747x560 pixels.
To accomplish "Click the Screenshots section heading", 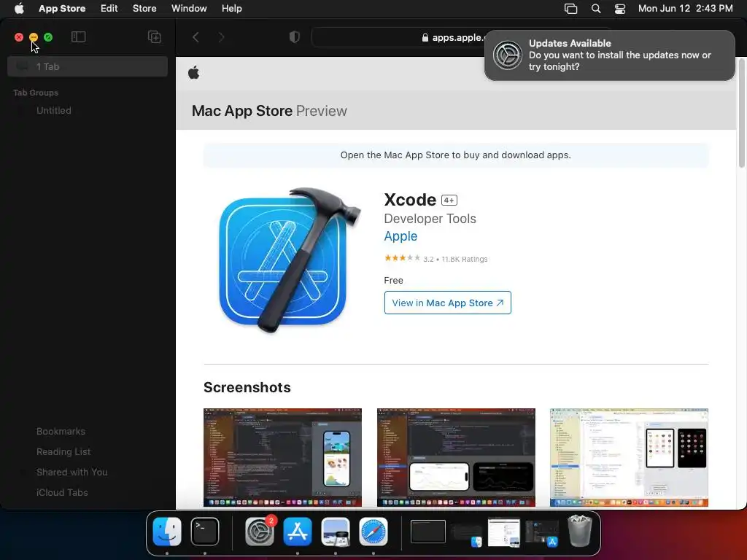I will (x=247, y=388).
